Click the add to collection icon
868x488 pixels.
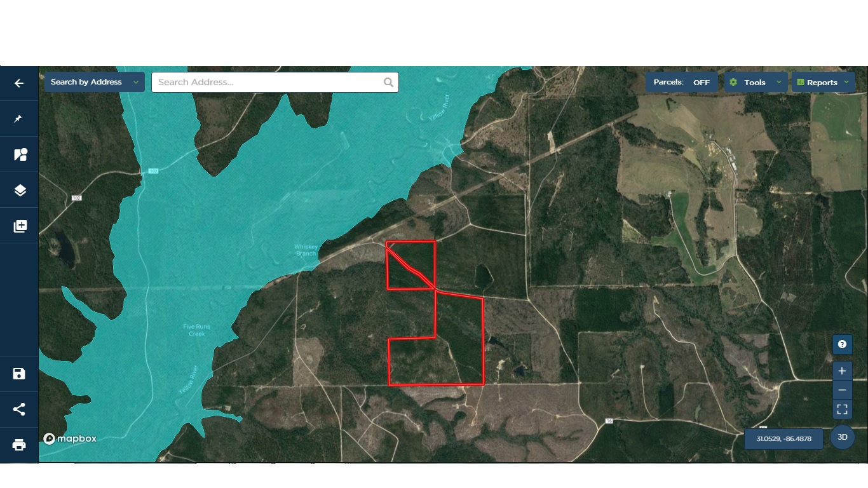click(19, 226)
